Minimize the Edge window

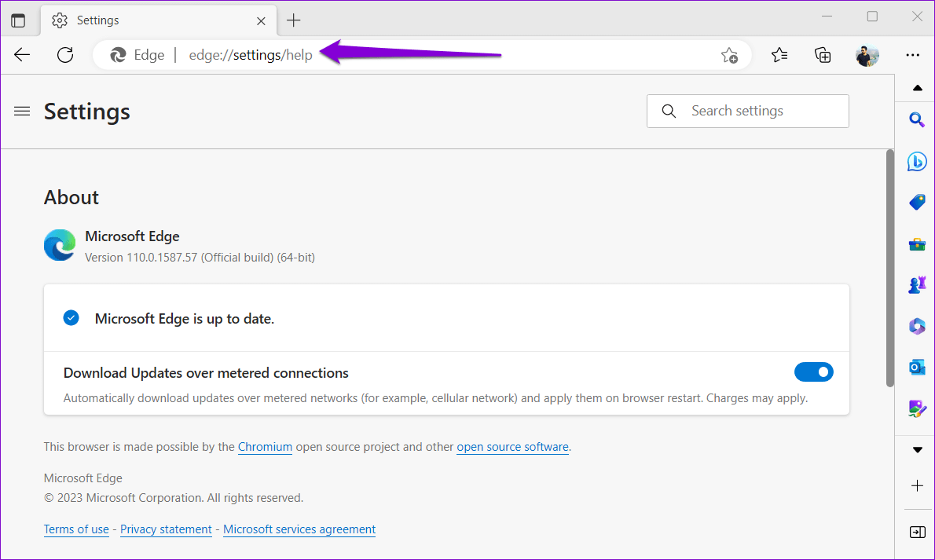827,16
